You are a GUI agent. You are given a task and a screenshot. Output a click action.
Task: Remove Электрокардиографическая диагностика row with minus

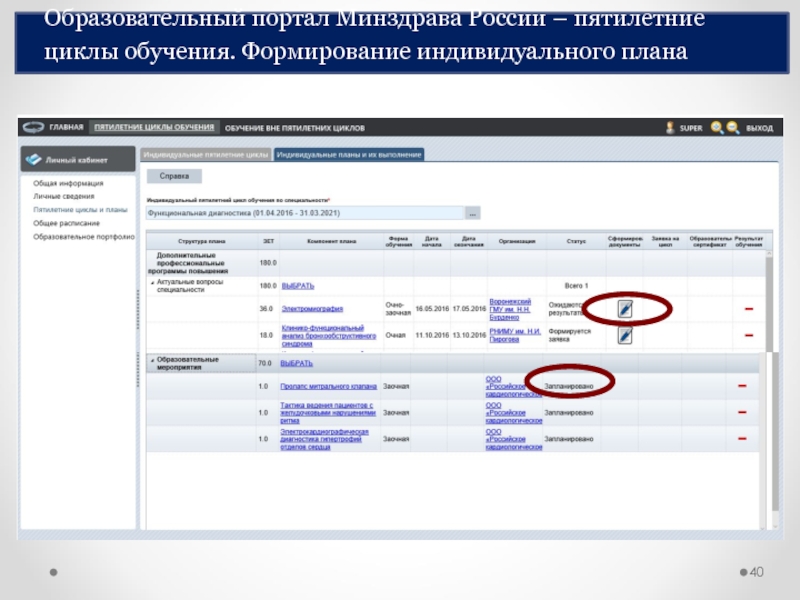pyautogui.click(x=742, y=439)
